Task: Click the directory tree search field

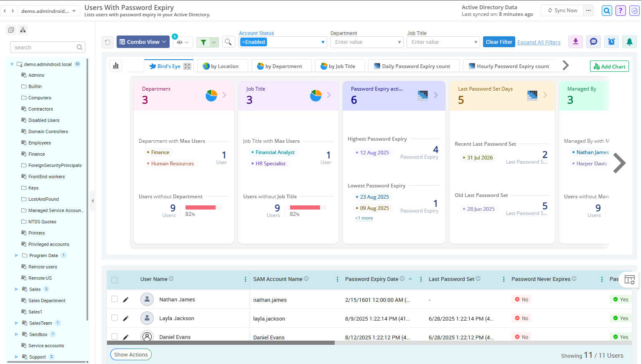Action: click(47, 47)
